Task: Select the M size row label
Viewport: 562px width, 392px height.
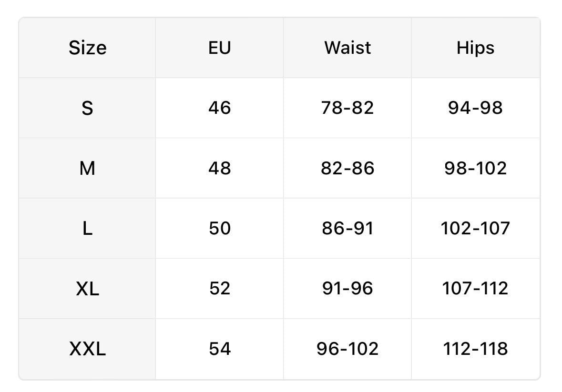Action: click(x=87, y=168)
